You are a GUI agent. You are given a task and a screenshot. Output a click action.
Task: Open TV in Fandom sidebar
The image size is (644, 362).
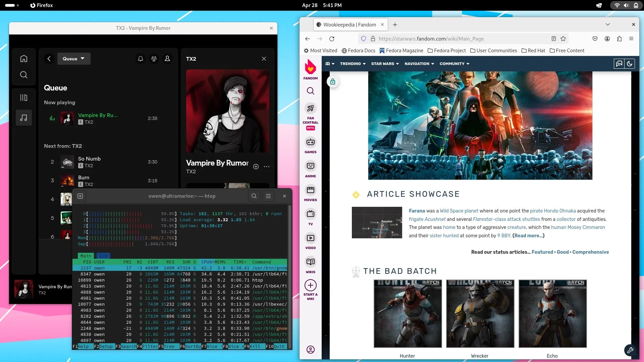click(311, 217)
